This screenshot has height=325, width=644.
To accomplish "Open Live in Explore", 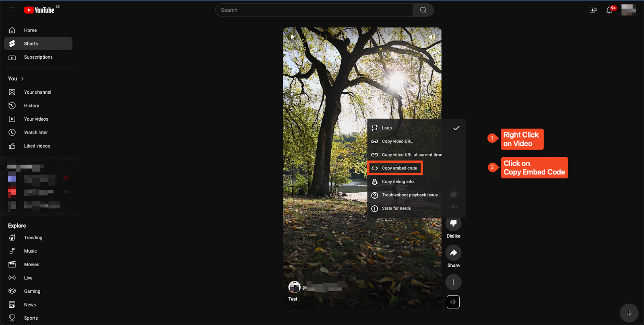I will [x=38, y=278].
